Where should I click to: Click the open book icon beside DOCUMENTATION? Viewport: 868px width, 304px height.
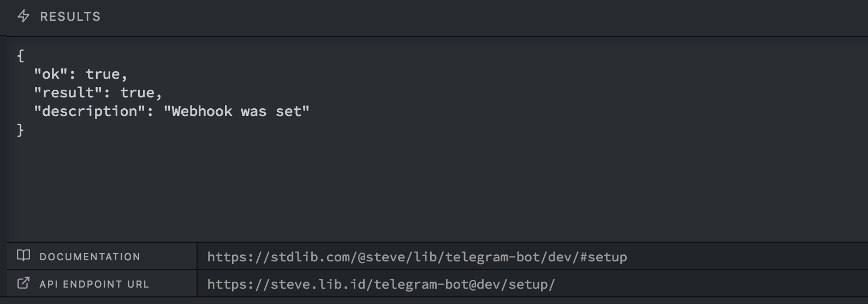pyautogui.click(x=23, y=256)
